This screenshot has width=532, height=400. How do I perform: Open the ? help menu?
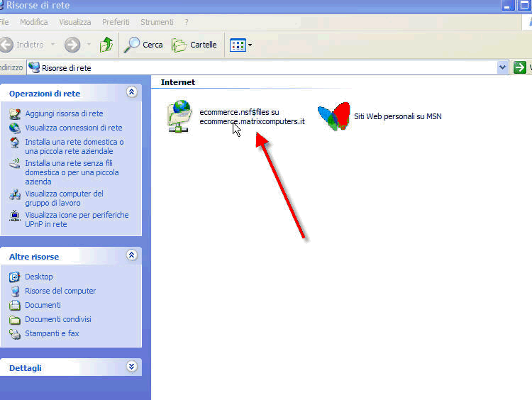tap(187, 22)
